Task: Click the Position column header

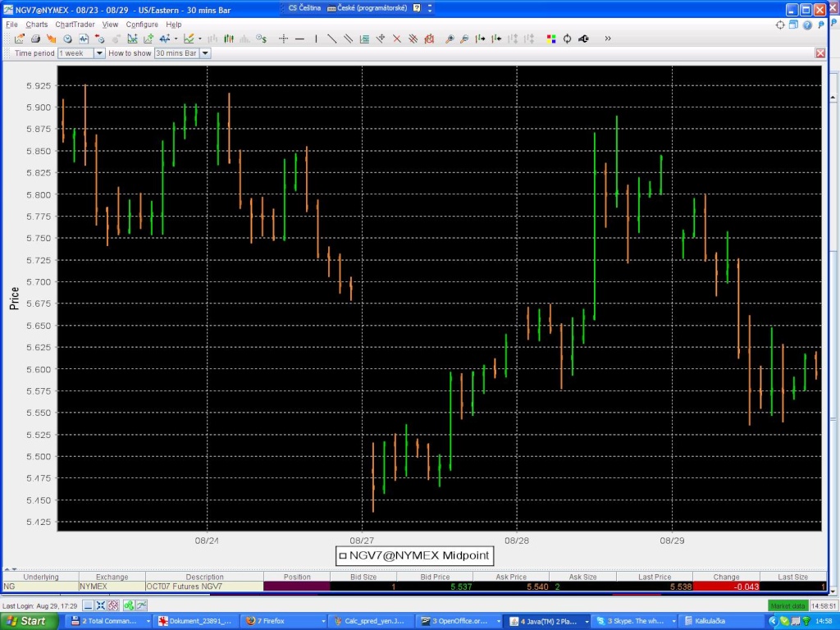Action: 297,577
